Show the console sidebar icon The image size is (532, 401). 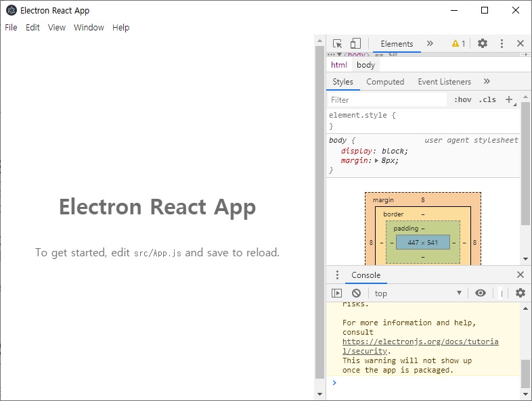pos(336,293)
